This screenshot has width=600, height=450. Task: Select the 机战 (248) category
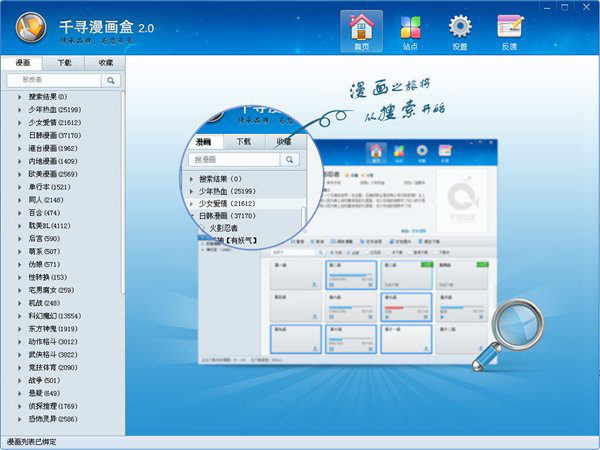(x=44, y=303)
